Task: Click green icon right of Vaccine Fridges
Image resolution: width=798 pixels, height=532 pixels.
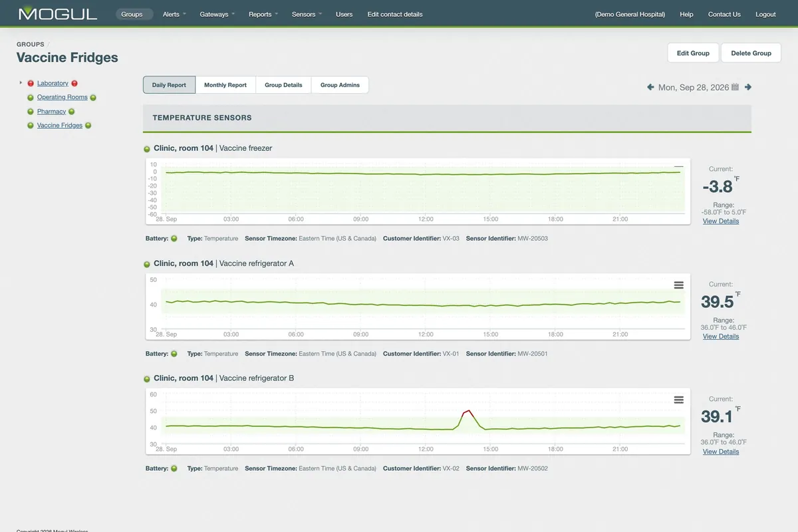Action: click(x=88, y=126)
